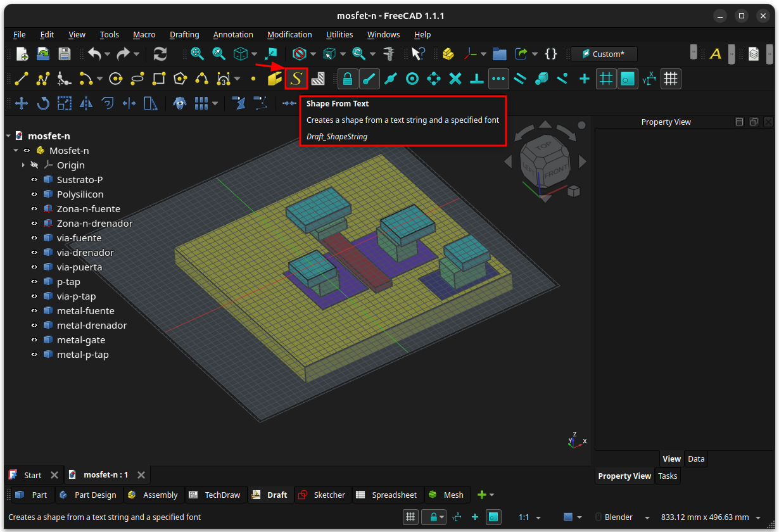This screenshot has width=779, height=532.
Task: Toggle Snap Working Plane button
Action: (628, 79)
